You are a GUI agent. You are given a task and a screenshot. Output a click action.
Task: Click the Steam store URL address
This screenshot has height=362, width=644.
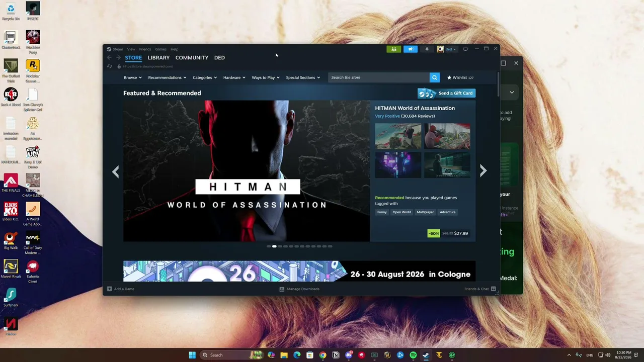pos(148,66)
